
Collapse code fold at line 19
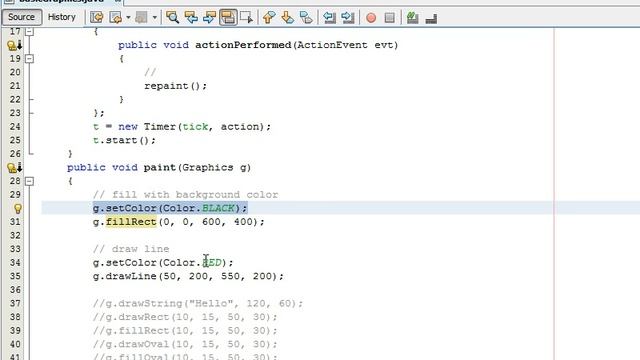(x=29, y=58)
